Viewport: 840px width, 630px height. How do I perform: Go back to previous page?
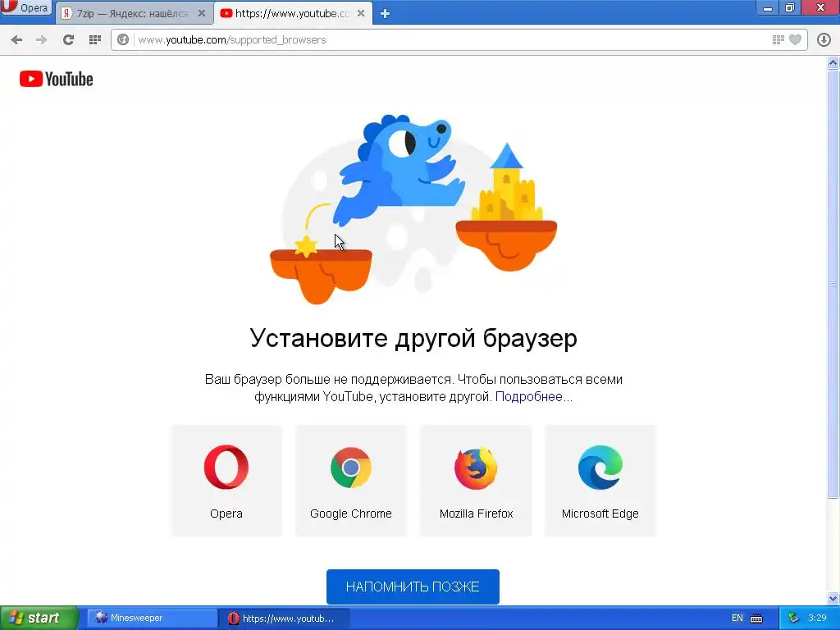(16, 39)
